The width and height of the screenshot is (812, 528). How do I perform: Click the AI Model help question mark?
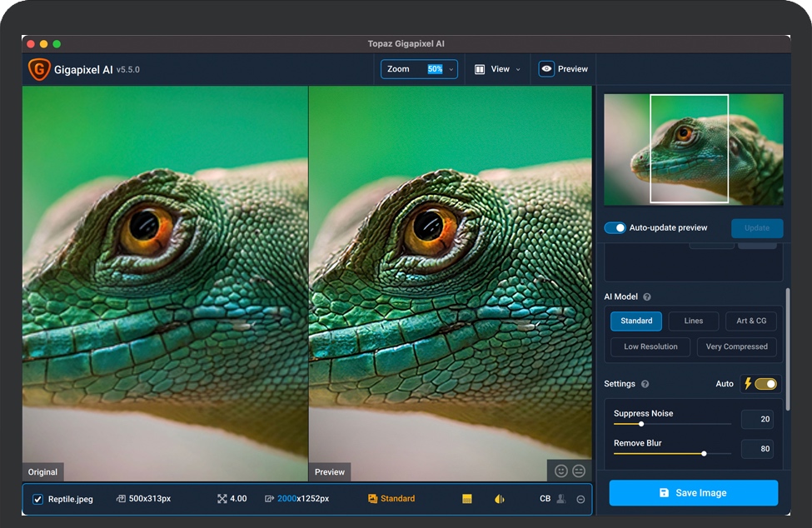[647, 297]
